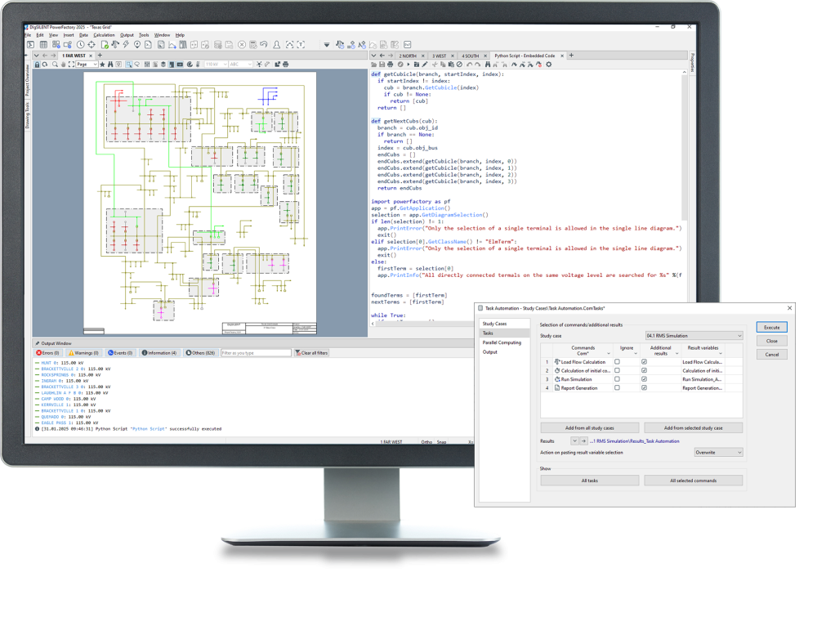Screen dimensions: 817x644
Task: Open the Page zoom dropdown in diagram toolbar
Action: 87,65
